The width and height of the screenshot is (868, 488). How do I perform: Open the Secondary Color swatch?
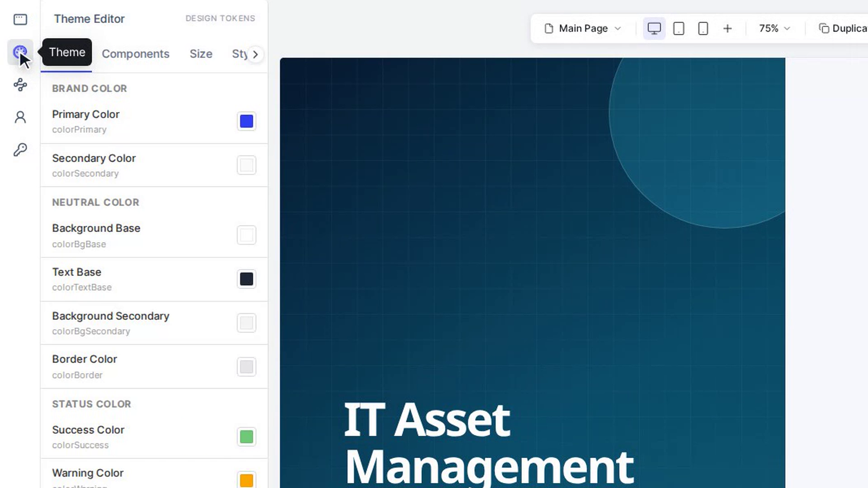tap(246, 165)
